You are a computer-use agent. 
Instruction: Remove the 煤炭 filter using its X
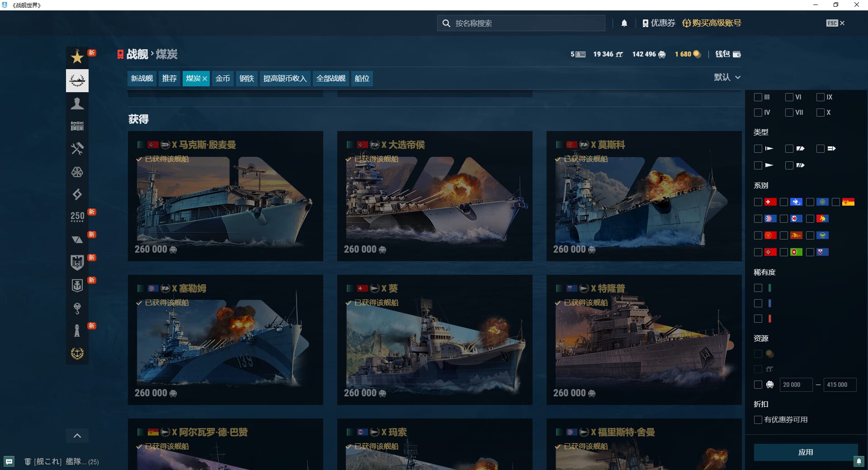coord(205,79)
